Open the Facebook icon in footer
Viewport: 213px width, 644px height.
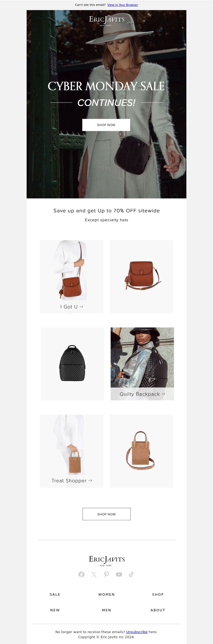pyautogui.click(x=81, y=574)
